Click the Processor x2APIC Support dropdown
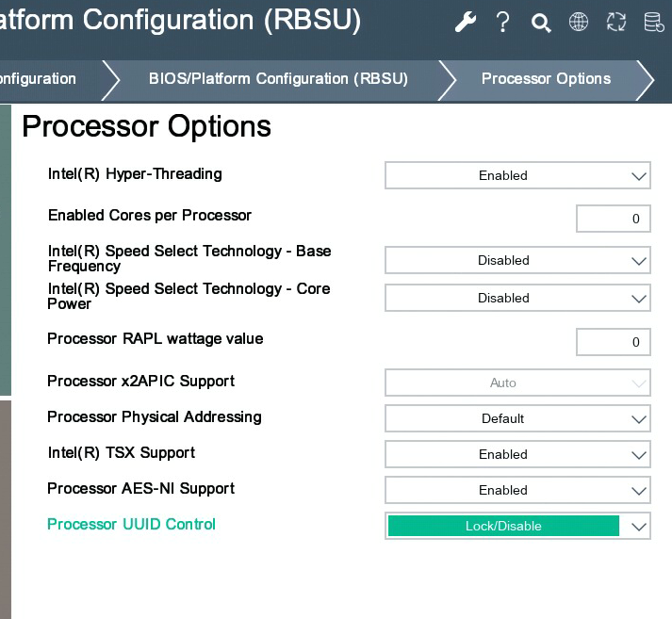Viewport: 672px width, 619px height. pos(517,383)
